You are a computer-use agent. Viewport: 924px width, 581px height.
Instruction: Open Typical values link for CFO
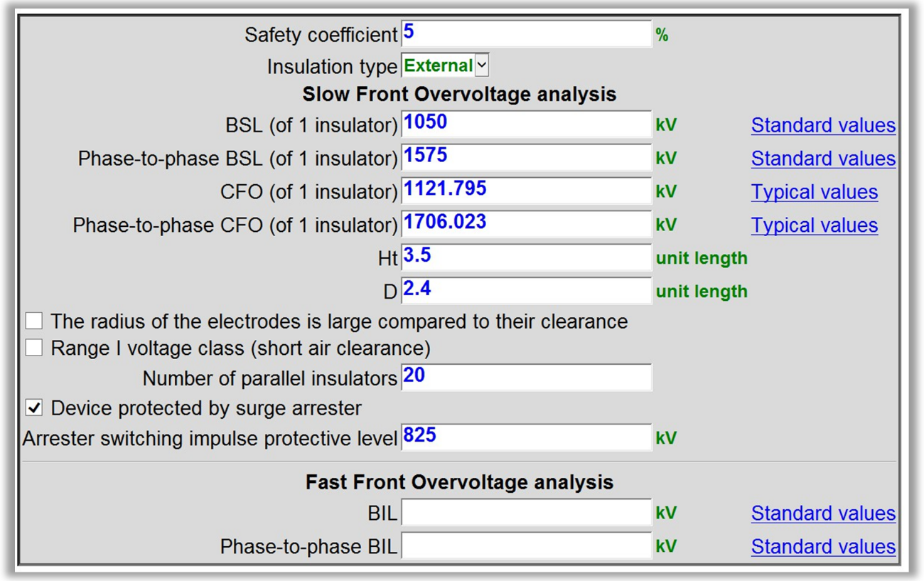pyautogui.click(x=814, y=192)
